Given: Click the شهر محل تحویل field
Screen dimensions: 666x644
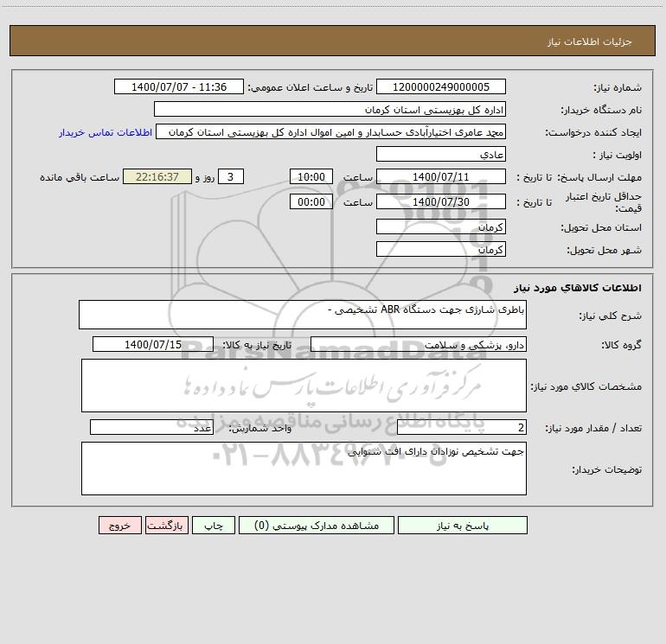Looking at the screenshot, I should click(441, 249).
